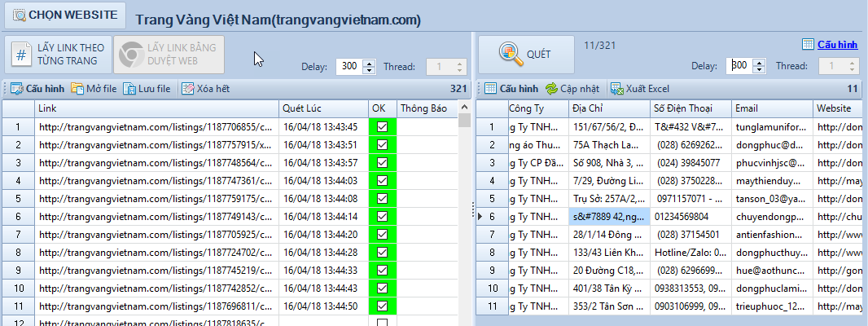Click scan time 16/04/18 13:44:03
Viewport: 868px width, 326px height.
(324, 181)
